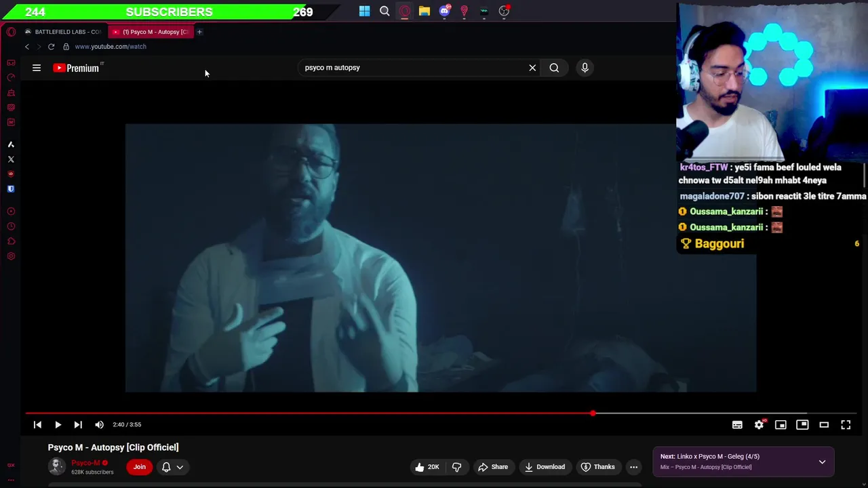Enter full screen mode

(x=846, y=424)
